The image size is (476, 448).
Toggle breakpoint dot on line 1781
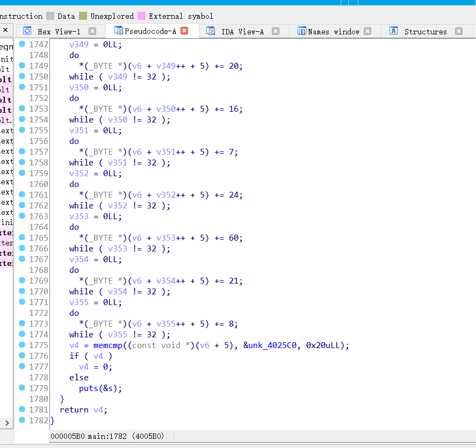point(22,409)
